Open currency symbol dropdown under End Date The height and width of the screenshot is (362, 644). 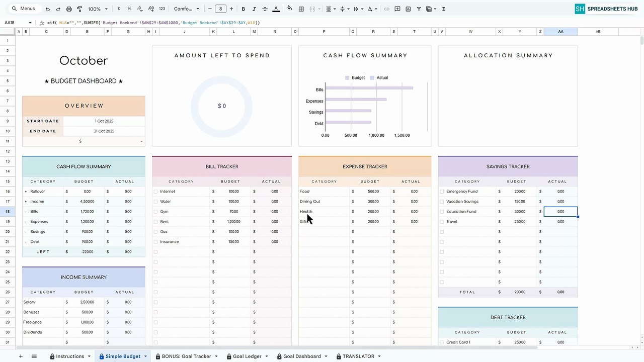tap(141, 141)
